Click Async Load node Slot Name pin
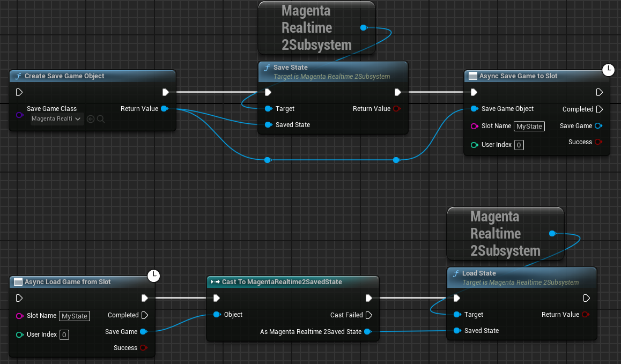621x364 pixels. point(19,316)
